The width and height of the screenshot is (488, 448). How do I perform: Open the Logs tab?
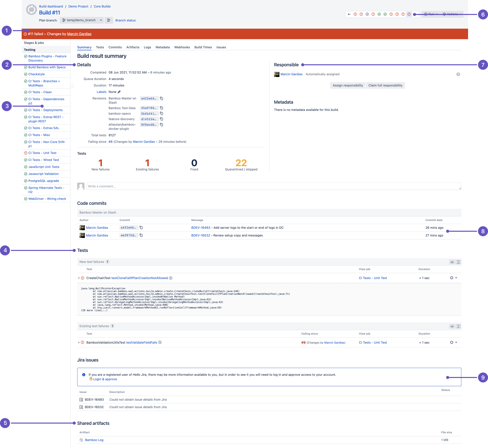(147, 47)
